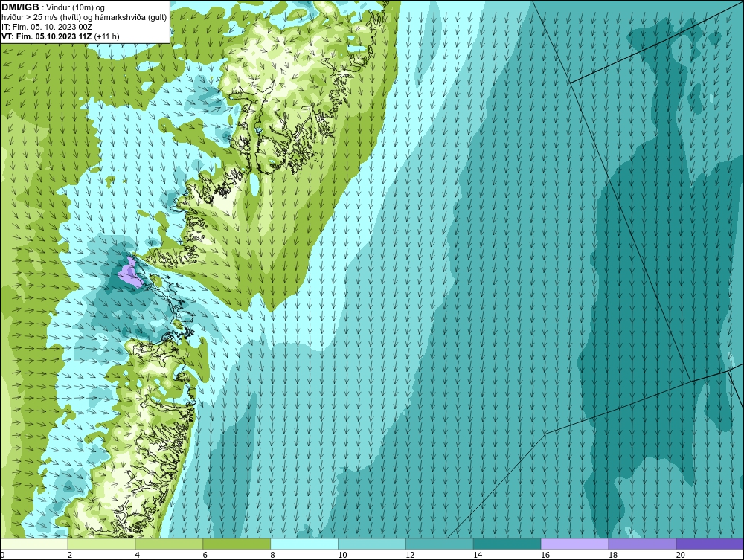The image size is (744, 560).
Task: Click the 'IT: Fim. 05. 10. 2023 00Z' initial time line
Action: coord(47,27)
